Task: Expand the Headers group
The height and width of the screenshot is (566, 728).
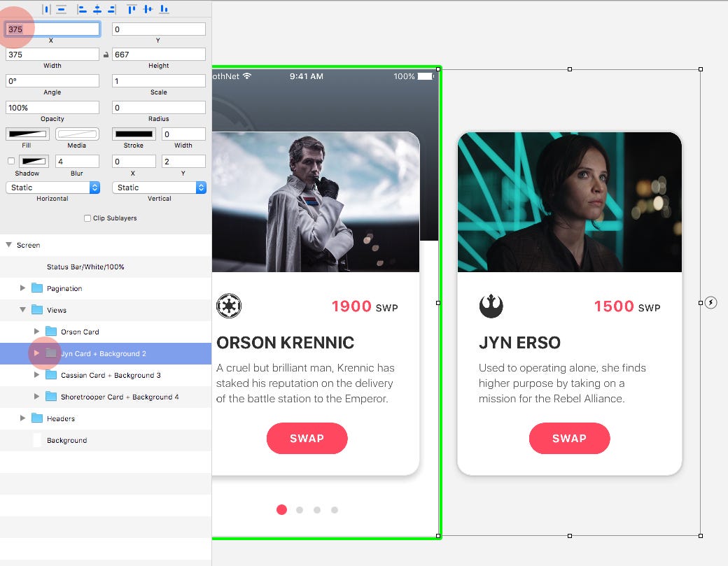Action: [x=22, y=418]
